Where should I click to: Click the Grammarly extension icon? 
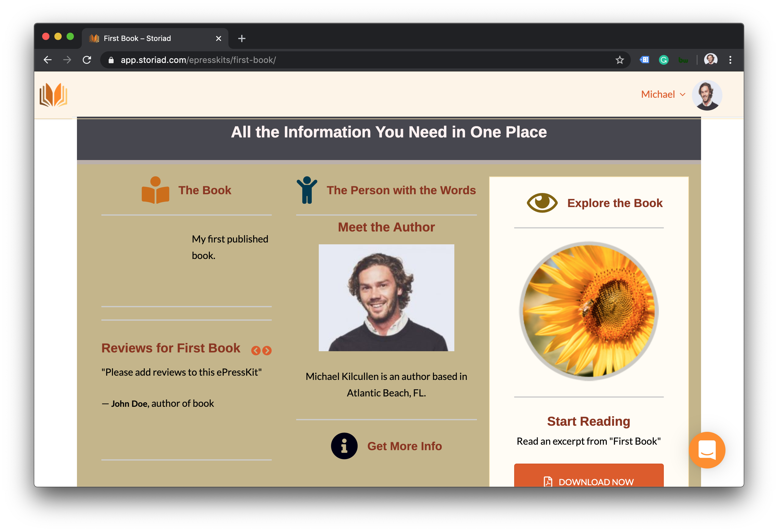tap(663, 60)
